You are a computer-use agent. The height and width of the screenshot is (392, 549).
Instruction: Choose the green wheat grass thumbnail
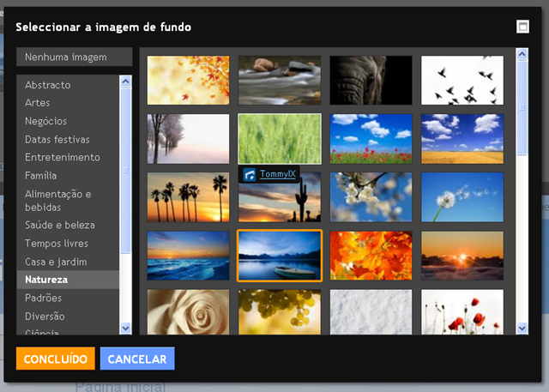click(280, 139)
